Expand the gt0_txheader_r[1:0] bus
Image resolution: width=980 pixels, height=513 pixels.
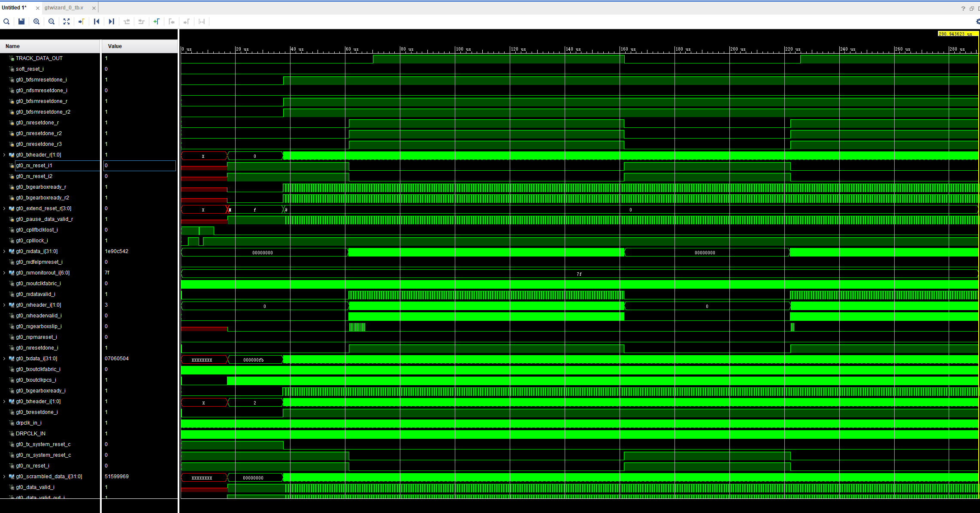[x=4, y=155]
